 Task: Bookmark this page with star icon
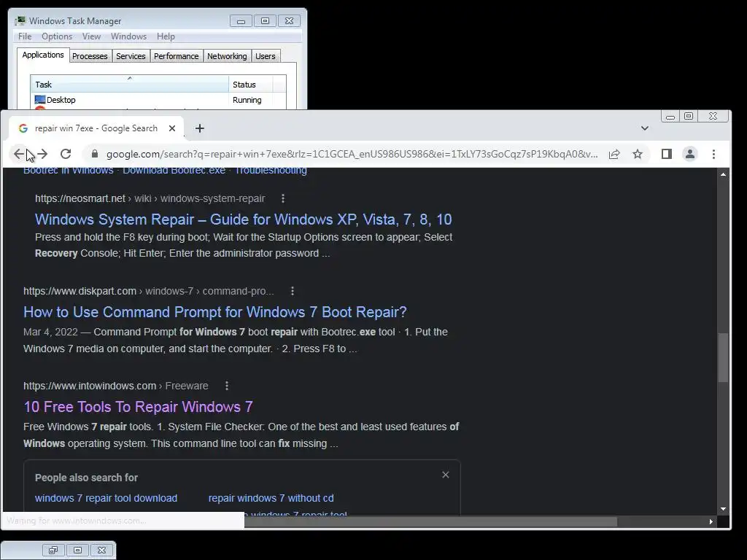coord(638,154)
